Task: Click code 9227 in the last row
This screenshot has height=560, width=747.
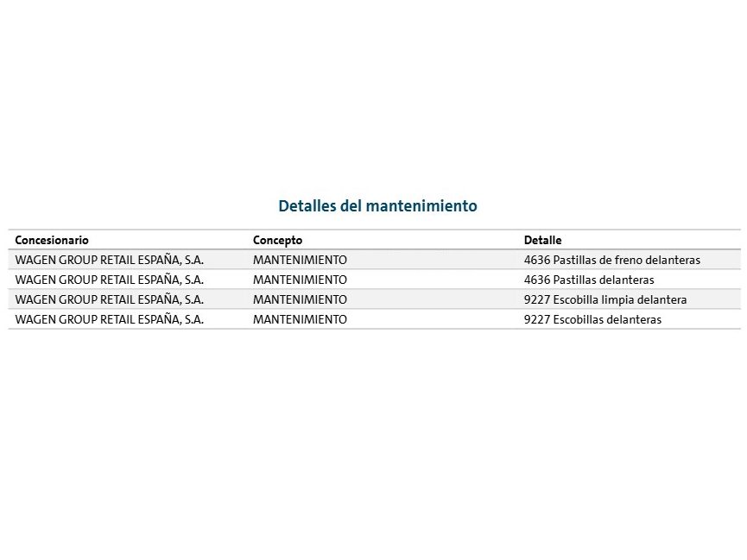Action: 536,319
